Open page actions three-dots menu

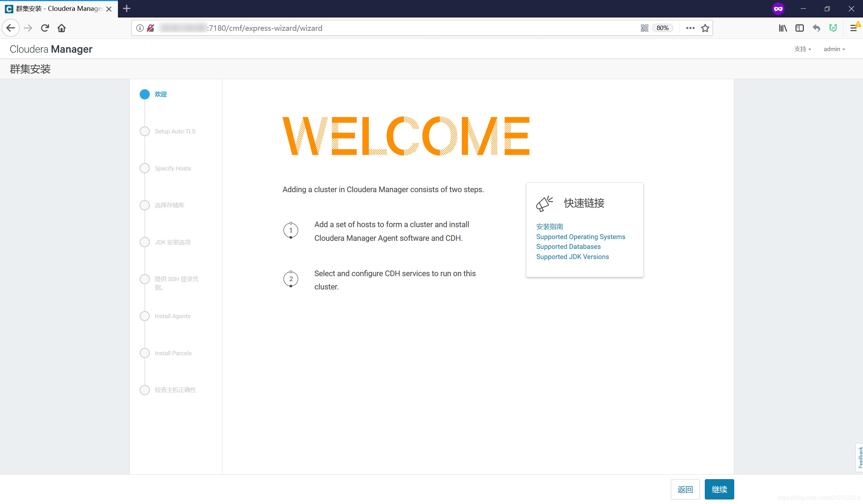pos(690,28)
